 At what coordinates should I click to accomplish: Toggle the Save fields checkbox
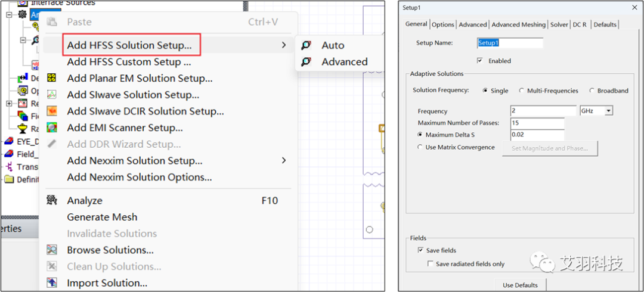(x=420, y=250)
